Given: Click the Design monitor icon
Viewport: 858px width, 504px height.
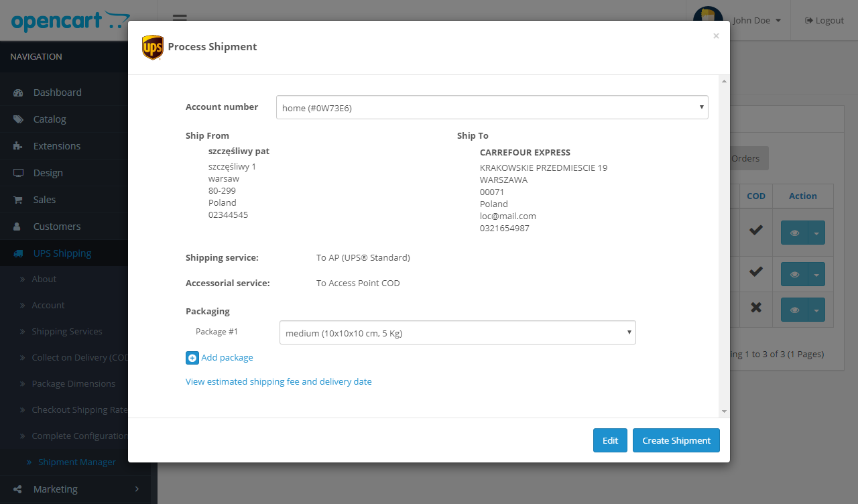Looking at the screenshot, I should [x=18, y=173].
